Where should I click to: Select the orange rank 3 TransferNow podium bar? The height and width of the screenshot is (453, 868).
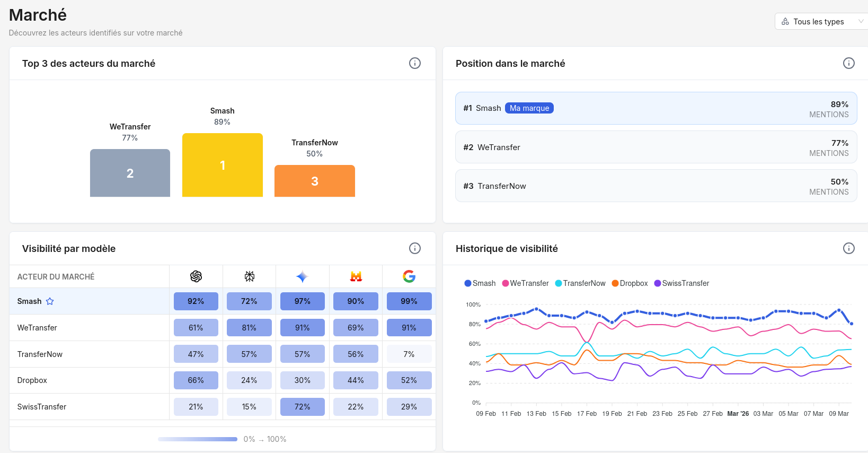point(315,181)
